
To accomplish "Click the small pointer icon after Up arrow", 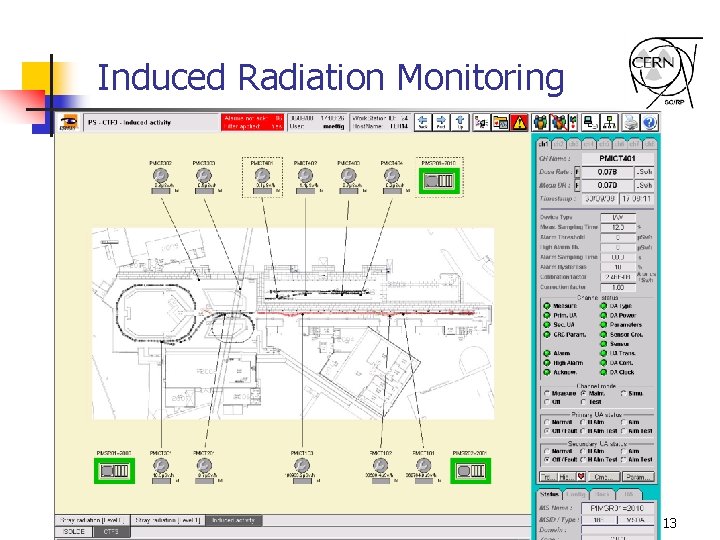I will [x=481, y=123].
